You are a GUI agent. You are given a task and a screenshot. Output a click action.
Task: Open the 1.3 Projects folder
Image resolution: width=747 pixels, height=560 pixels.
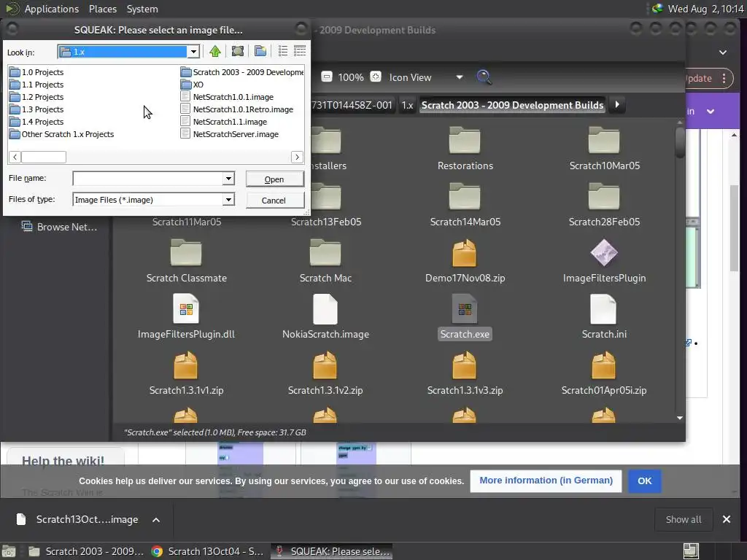click(36, 109)
